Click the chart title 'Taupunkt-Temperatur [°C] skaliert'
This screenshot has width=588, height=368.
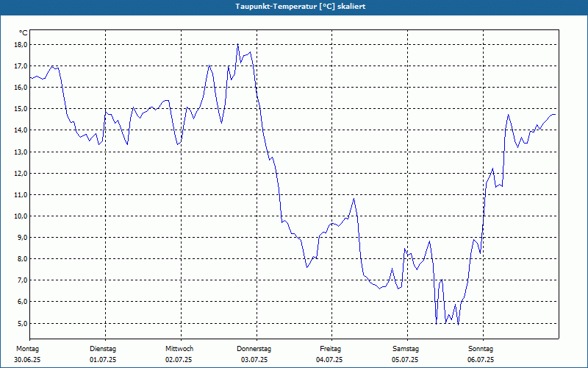coord(301,7)
